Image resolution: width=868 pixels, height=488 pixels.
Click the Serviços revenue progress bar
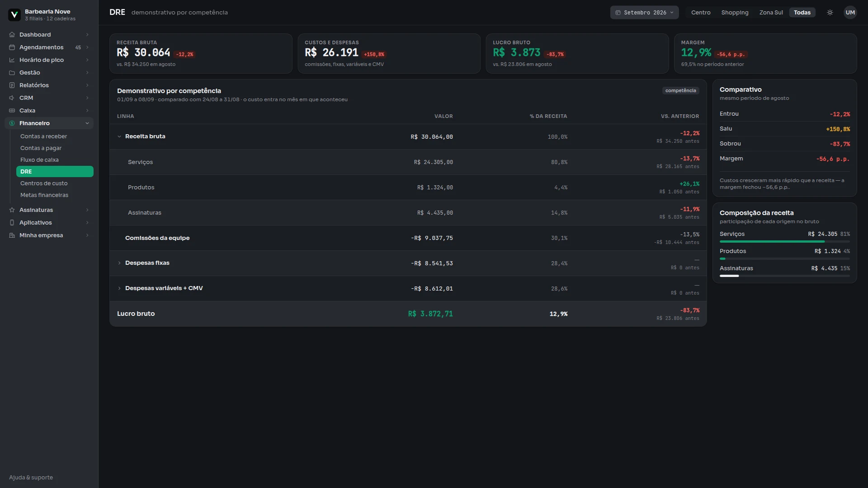pos(784,242)
